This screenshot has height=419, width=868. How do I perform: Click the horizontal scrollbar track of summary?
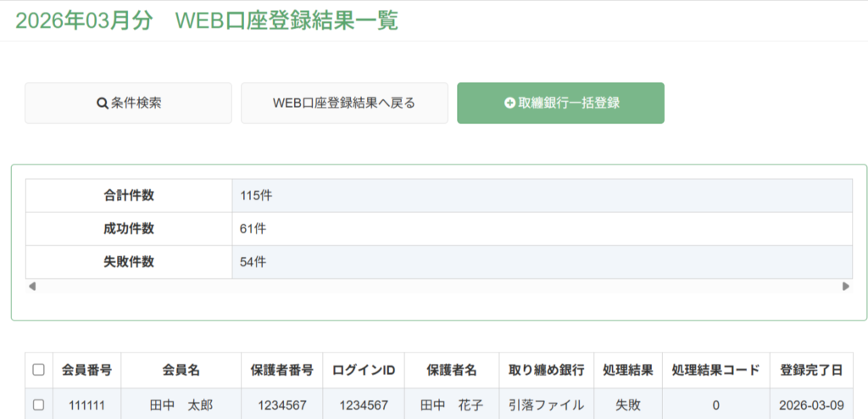[x=438, y=287]
